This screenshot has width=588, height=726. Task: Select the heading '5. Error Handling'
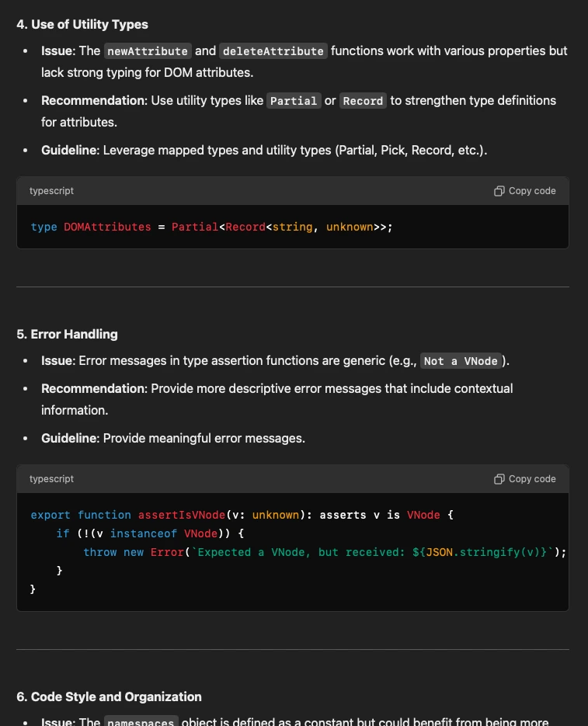tap(68, 334)
